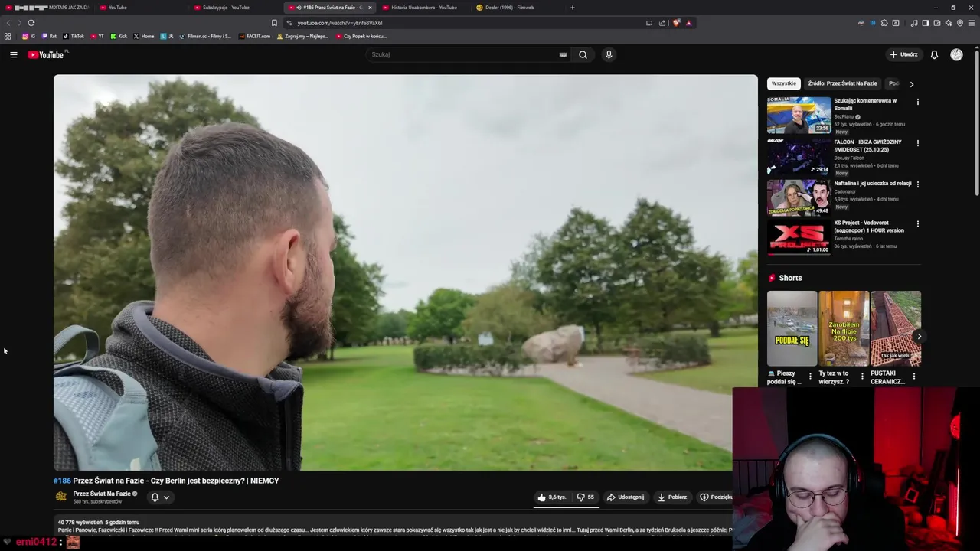
Task: Open Zarabiałem na flipie short thumbnail
Action: tap(844, 328)
